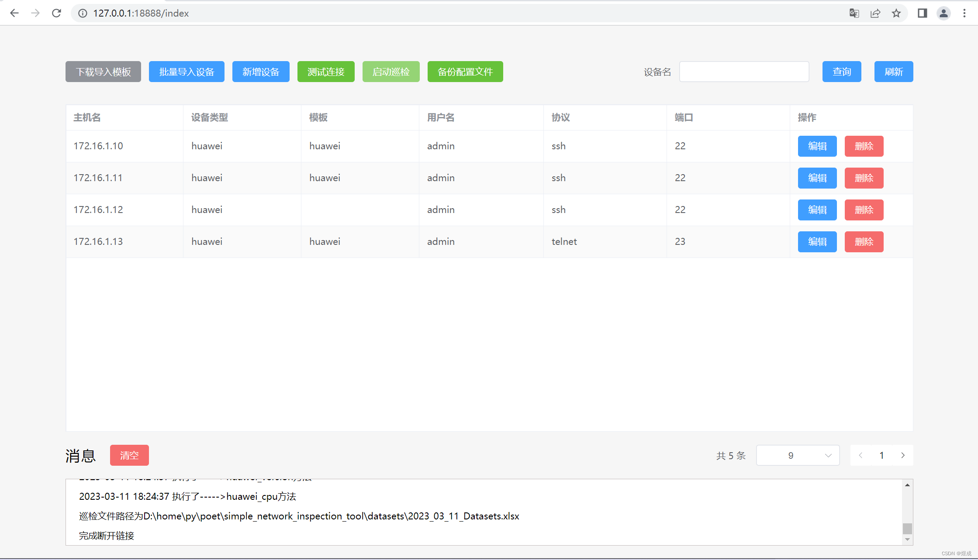Screen dimensions: 978x560
Task: Go to next page with the right chevron
Action: 902,455
